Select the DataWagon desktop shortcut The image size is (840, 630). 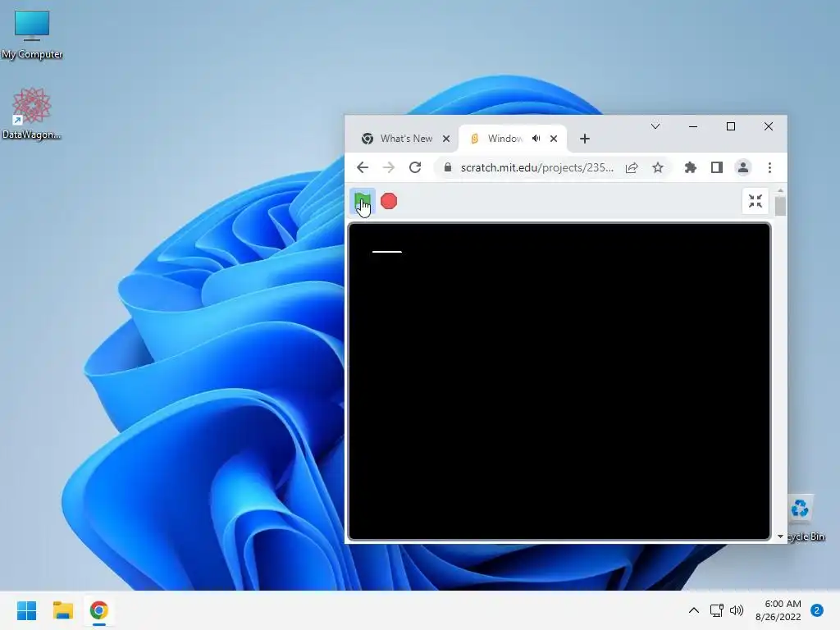(x=32, y=113)
